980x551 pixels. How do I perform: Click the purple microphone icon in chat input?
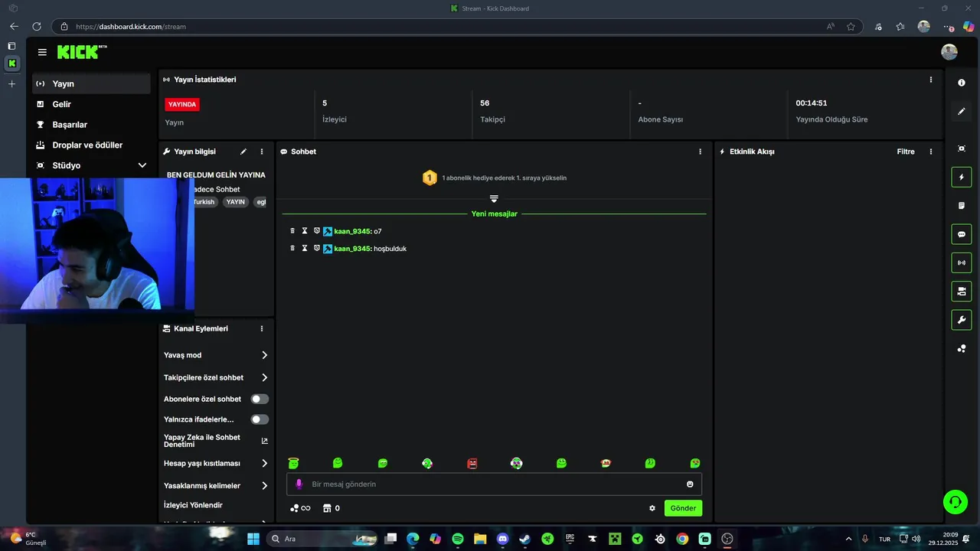pyautogui.click(x=299, y=484)
